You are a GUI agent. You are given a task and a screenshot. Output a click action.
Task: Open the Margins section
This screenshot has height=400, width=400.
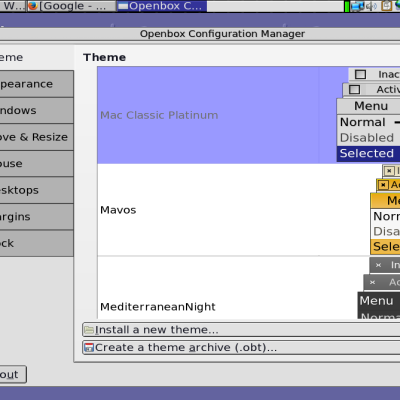click(37, 217)
